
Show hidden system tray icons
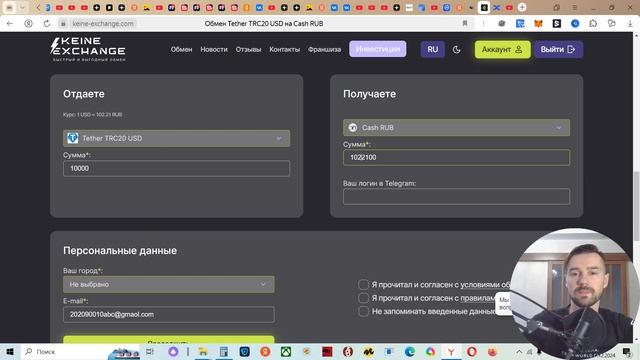pyautogui.click(x=519, y=351)
